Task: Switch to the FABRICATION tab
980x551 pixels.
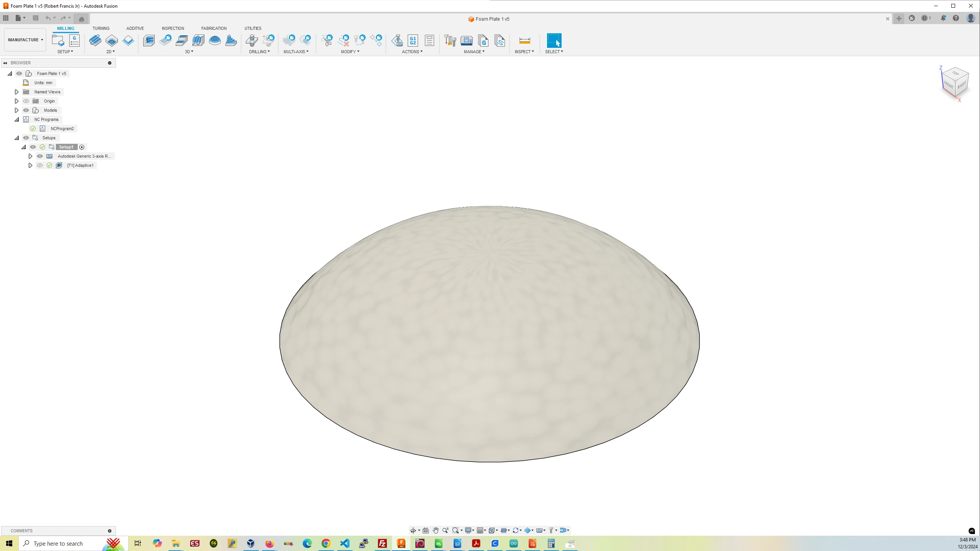Action: click(214, 28)
